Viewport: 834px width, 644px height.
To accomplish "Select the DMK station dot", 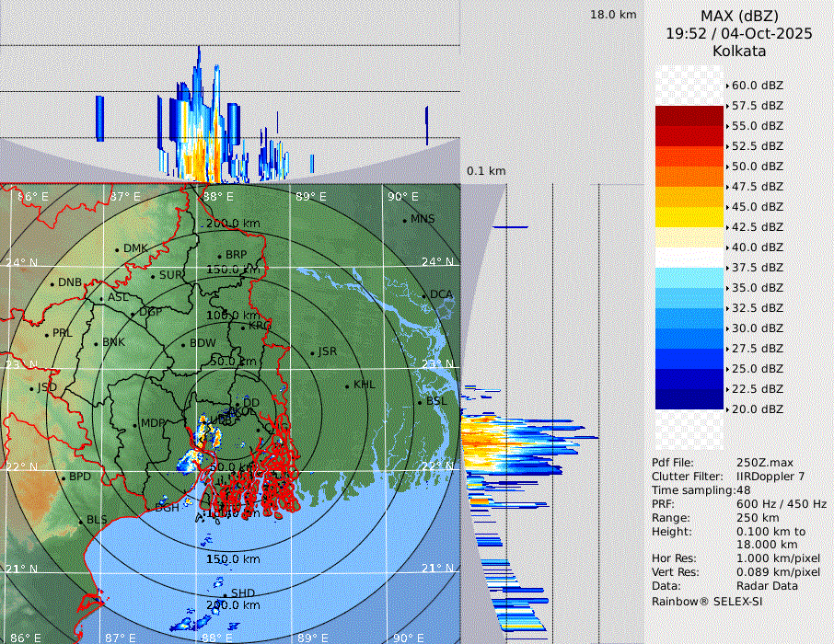I will coord(118,249).
